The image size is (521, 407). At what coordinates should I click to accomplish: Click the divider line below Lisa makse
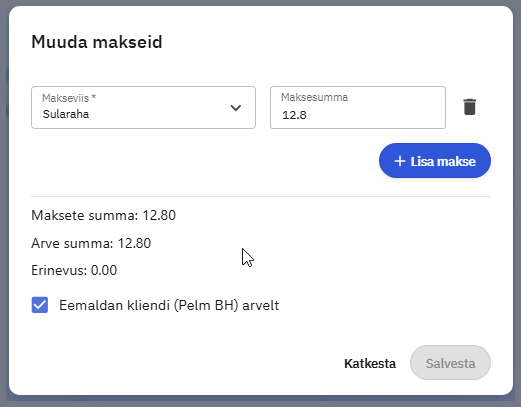pyautogui.click(x=261, y=196)
